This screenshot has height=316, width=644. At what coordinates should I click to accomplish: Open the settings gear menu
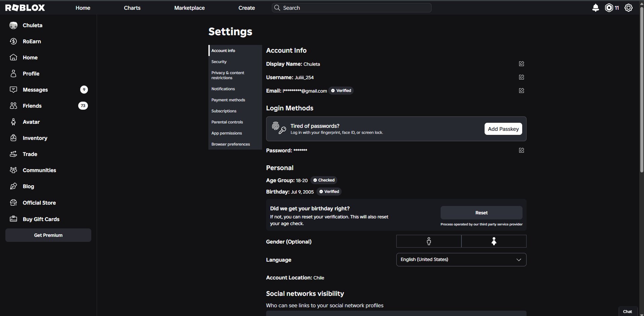(628, 8)
